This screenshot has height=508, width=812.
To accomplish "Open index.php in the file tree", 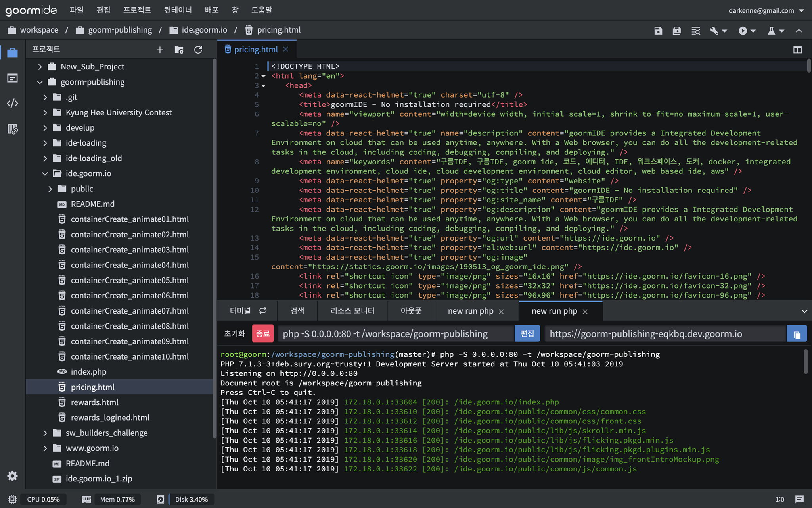I will pos(88,372).
